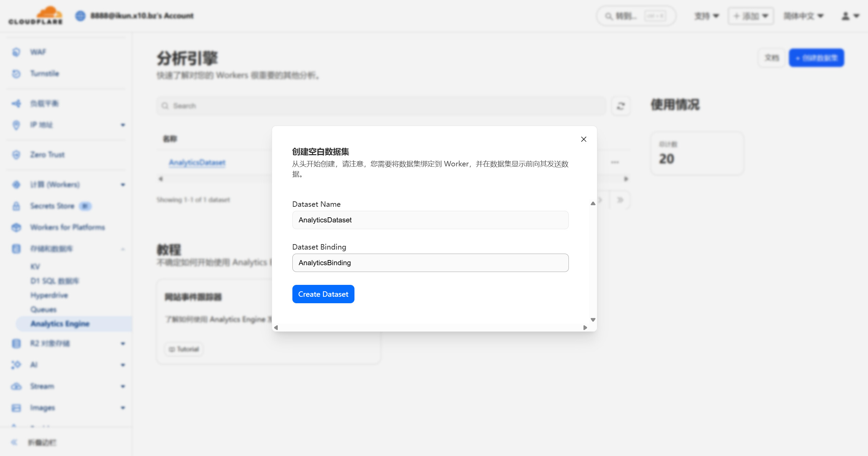868x456 pixels.
Task: Click the R2 storage icon
Action: [16, 344]
